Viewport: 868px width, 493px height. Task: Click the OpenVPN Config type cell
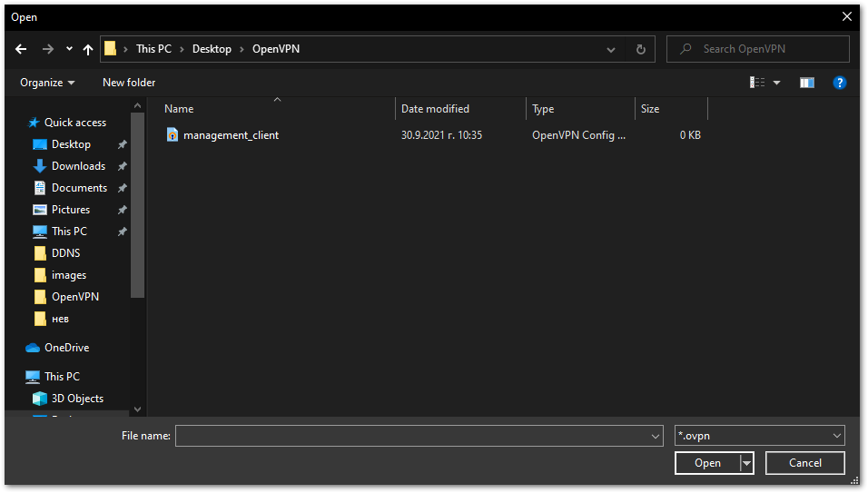578,135
